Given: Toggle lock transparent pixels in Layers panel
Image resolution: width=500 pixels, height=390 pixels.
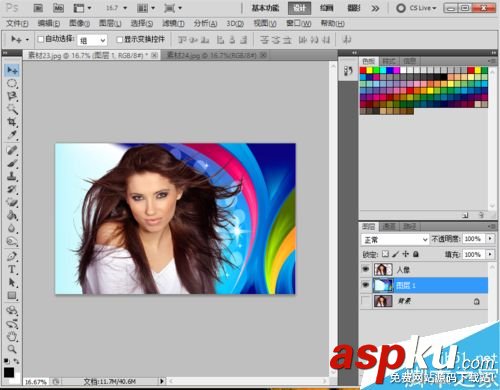Looking at the screenshot, I should pyautogui.click(x=385, y=254).
